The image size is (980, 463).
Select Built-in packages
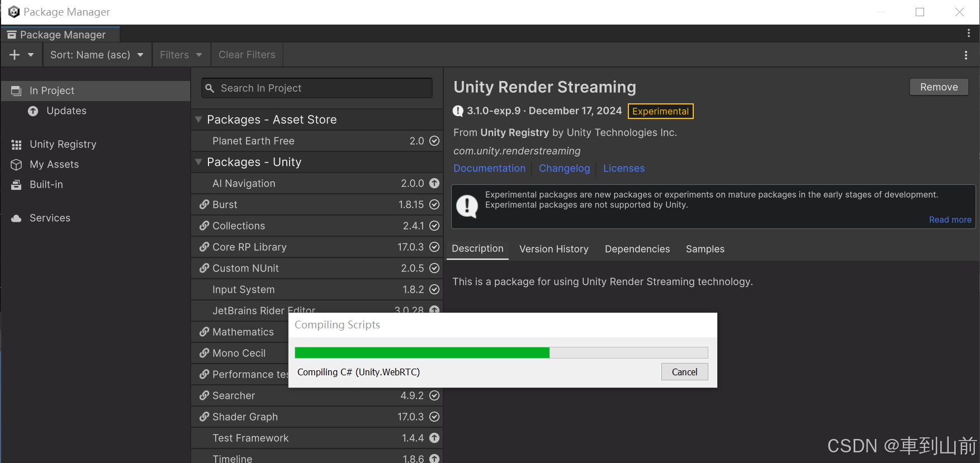coord(96,184)
